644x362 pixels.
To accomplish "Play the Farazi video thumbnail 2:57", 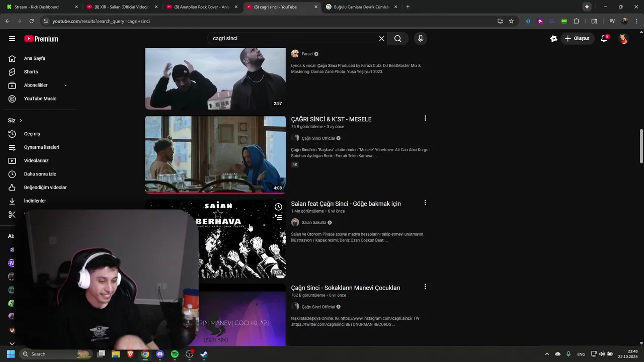I will [x=215, y=78].
